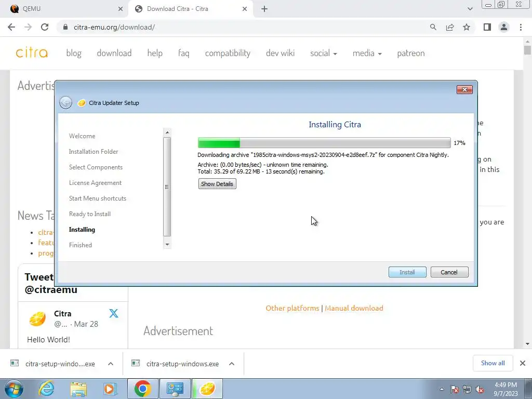The width and height of the screenshot is (532, 399).
Task: Open Windows Start menu
Action: tap(14, 389)
